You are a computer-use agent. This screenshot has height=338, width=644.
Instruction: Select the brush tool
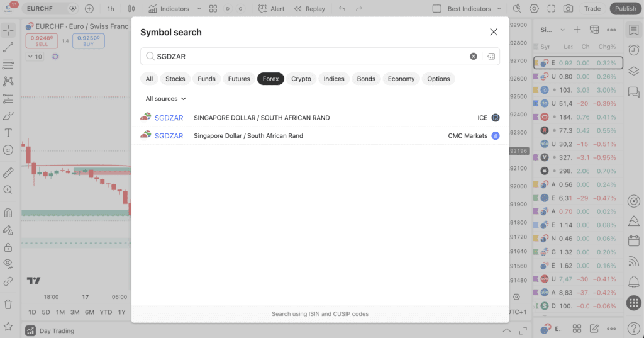tap(8, 116)
